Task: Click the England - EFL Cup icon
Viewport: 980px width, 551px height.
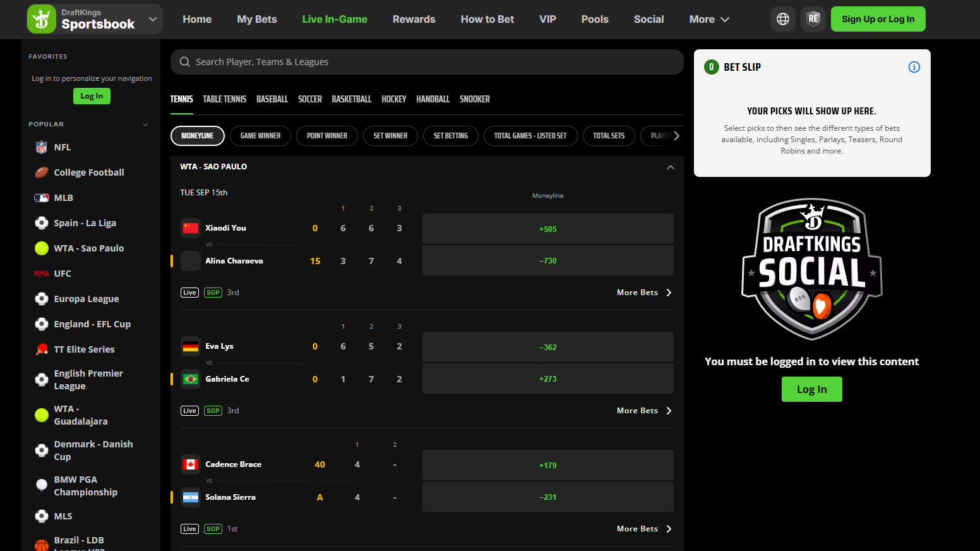Action: (42, 324)
